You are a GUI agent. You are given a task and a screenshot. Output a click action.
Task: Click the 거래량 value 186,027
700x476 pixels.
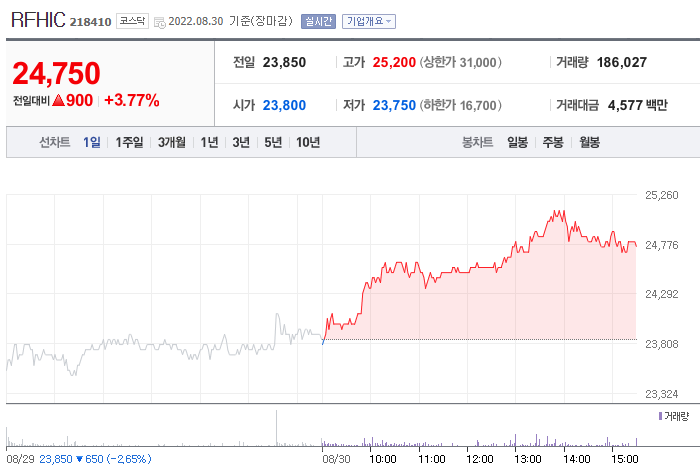click(x=622, y=62)
